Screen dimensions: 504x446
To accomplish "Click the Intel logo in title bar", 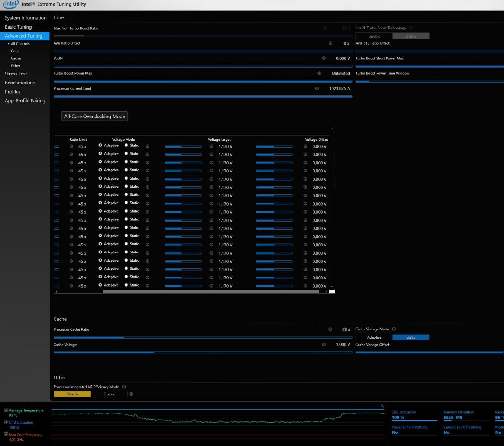I will tap(10, 4).
